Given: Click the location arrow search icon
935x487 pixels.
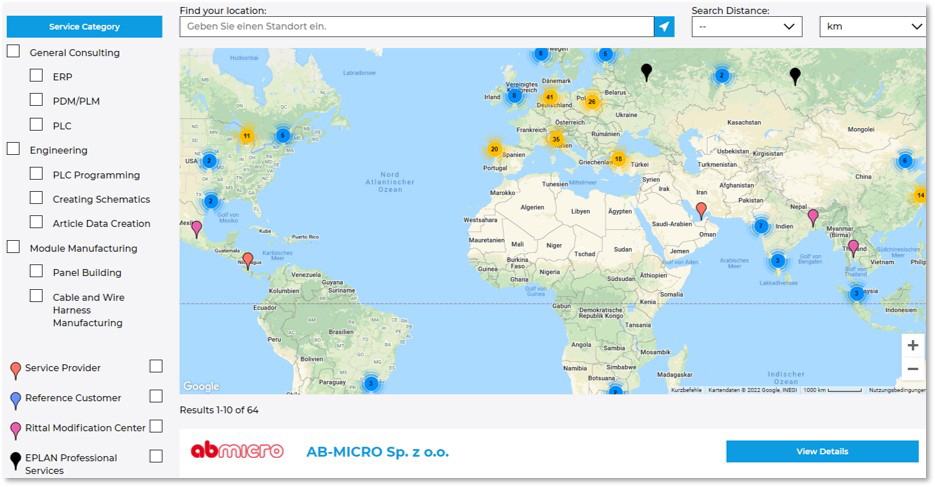Looking at the screenshot, I should click(x=664, y=27).
